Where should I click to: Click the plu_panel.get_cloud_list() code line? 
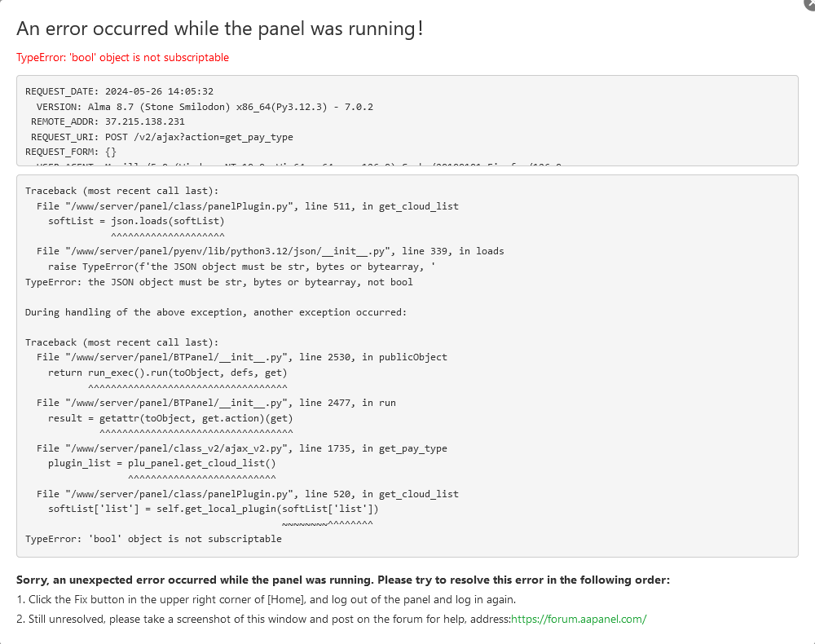click(161, 463)
